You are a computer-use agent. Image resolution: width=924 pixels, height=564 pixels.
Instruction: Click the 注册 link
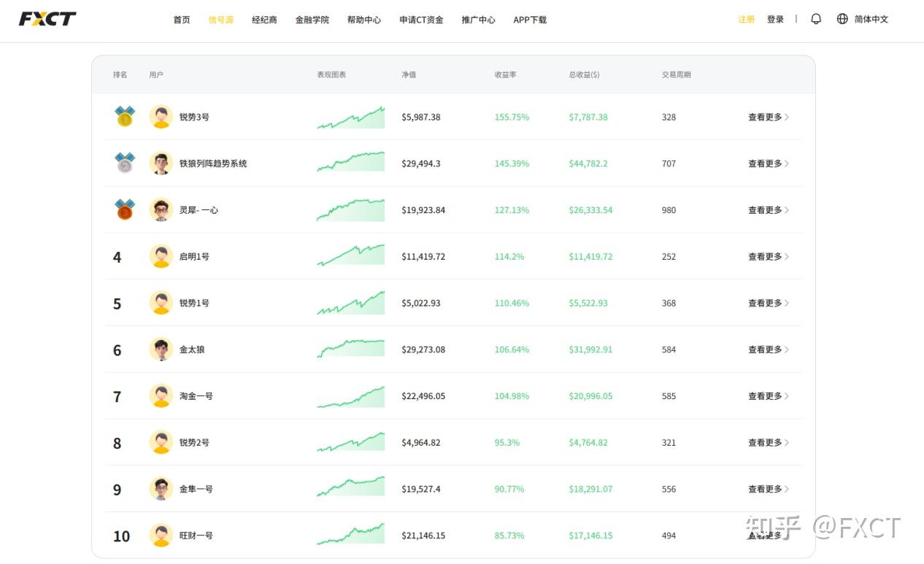point(746,20)
